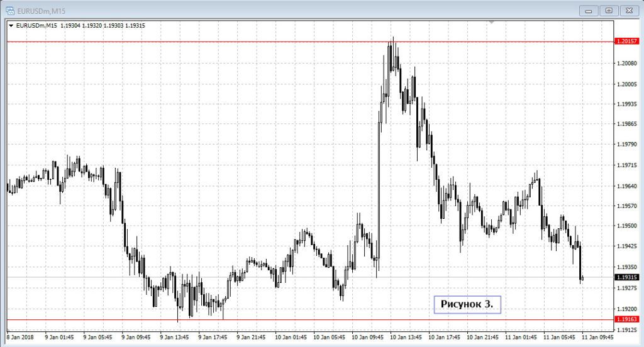This screenshot has width=644, height=347.
Task: Click the current price label 1.19315
Action: pyautogui.click(x=628, y=277)
